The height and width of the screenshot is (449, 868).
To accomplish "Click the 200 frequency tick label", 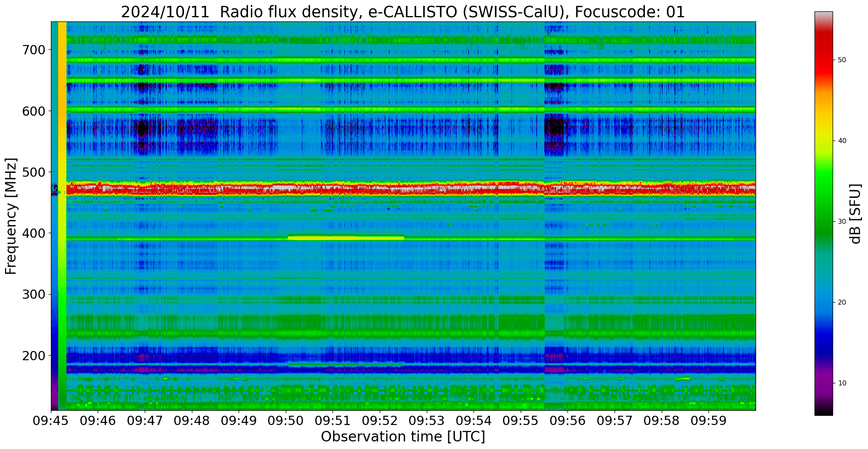I will click(x=33, y=356).
